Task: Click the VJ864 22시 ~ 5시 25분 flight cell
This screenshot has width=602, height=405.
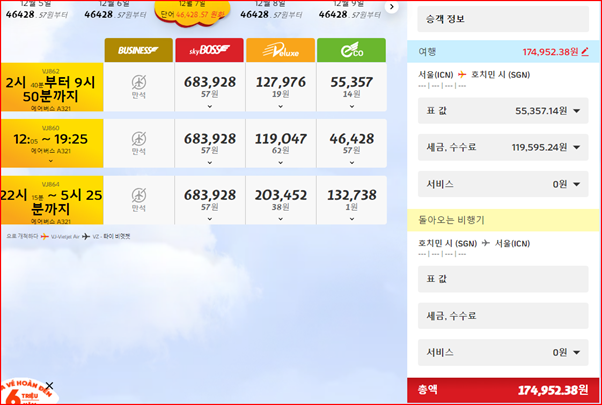Action: click(52, 200)
